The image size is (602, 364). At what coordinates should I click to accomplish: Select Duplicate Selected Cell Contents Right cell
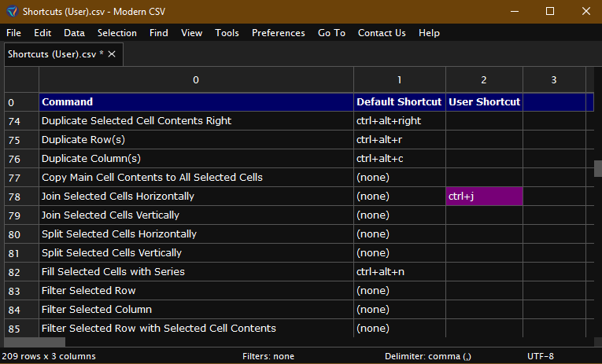[196, 121]
